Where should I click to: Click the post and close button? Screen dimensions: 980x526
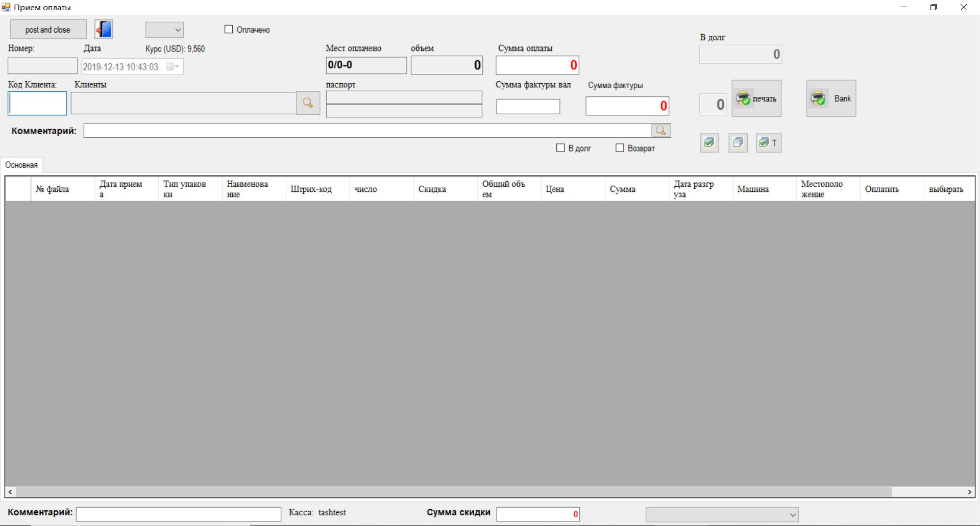48,30
